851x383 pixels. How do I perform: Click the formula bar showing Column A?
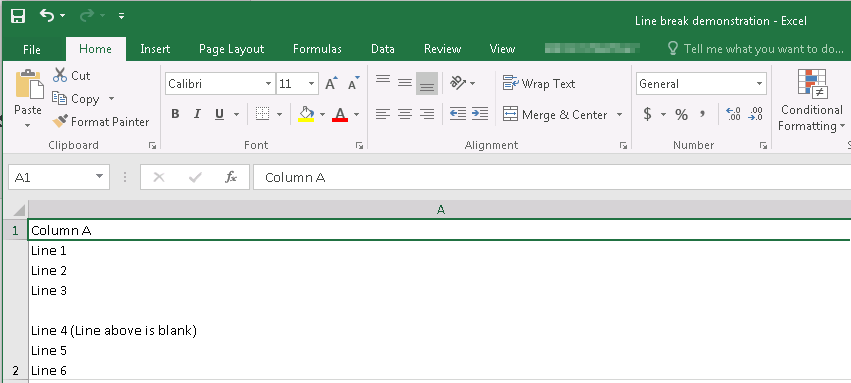pos(552,177)
